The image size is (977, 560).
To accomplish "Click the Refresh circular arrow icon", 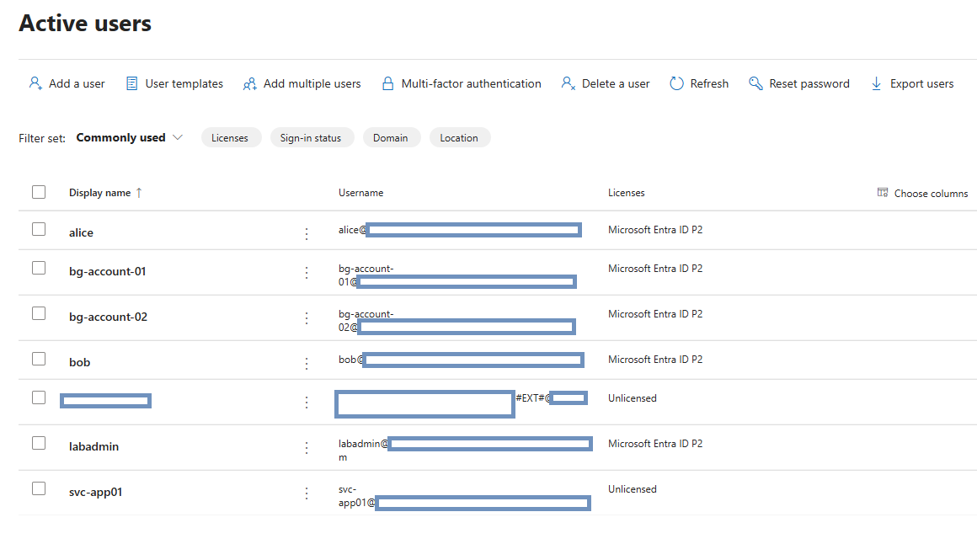I will click(x=676, y=83).
